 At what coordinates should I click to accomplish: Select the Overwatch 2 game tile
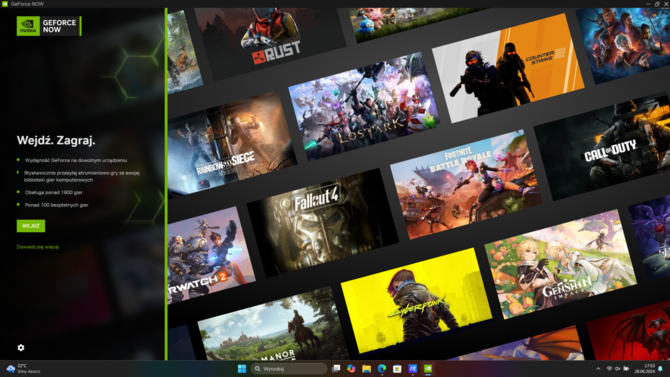pos(211,256)
